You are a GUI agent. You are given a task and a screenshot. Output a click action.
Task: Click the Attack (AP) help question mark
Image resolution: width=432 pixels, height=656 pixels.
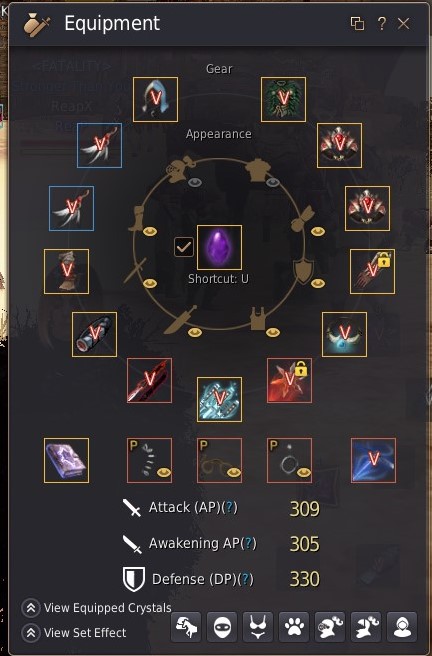(x=229, y=507)
